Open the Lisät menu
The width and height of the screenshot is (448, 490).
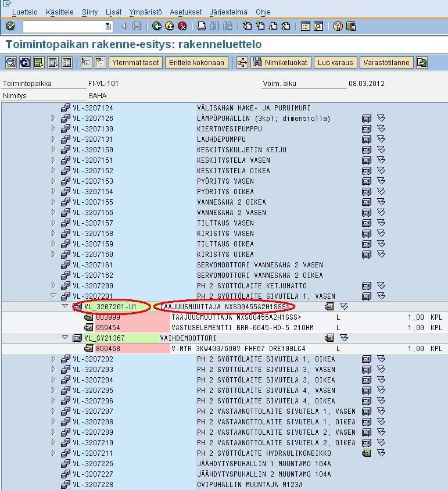(113, 12)
